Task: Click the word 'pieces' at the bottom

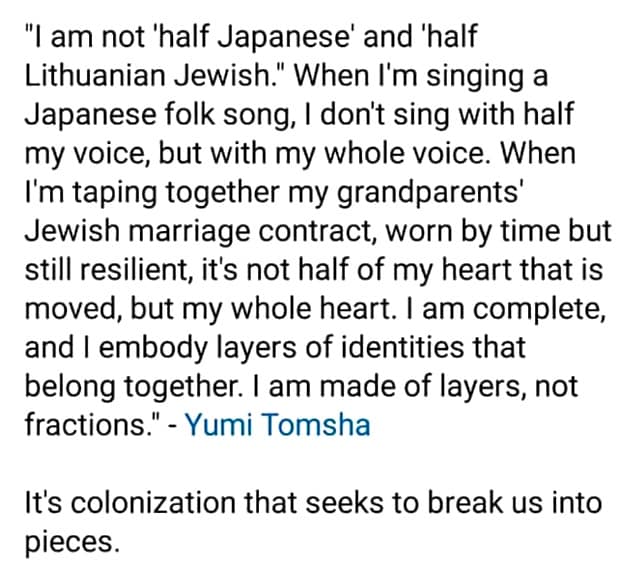Action: [x=70, y=543]
